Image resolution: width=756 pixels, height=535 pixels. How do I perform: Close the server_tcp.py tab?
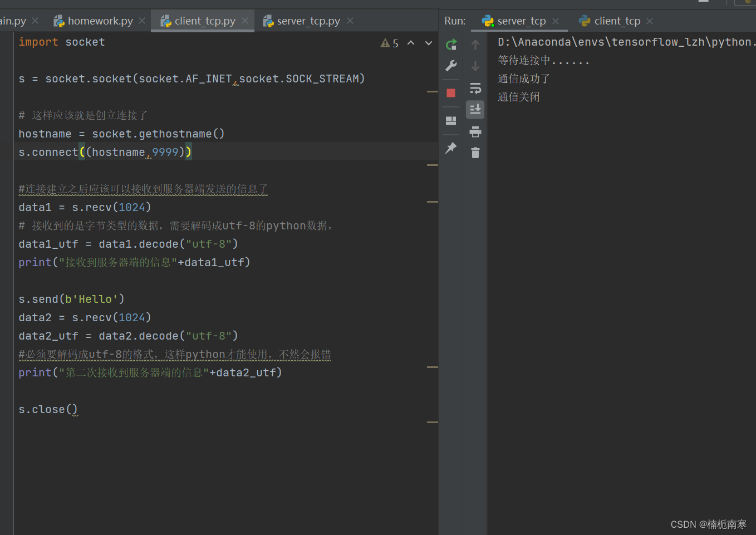coord(350,21)
